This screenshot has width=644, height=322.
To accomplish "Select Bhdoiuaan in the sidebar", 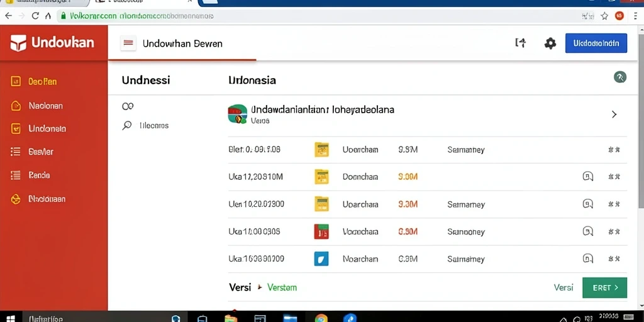I will (x=47, y=199).
